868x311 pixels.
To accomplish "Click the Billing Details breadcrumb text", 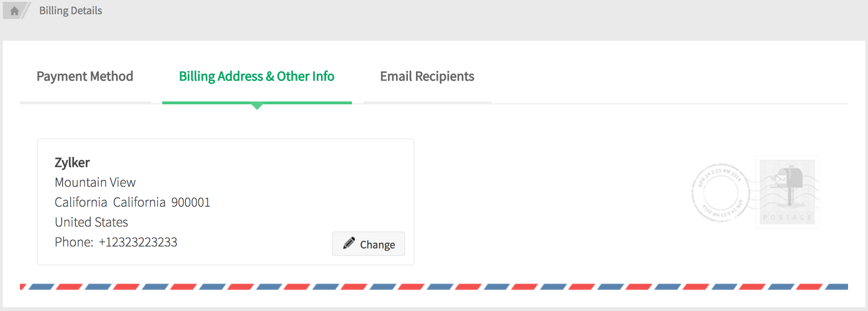I will (x=71, y=11).
